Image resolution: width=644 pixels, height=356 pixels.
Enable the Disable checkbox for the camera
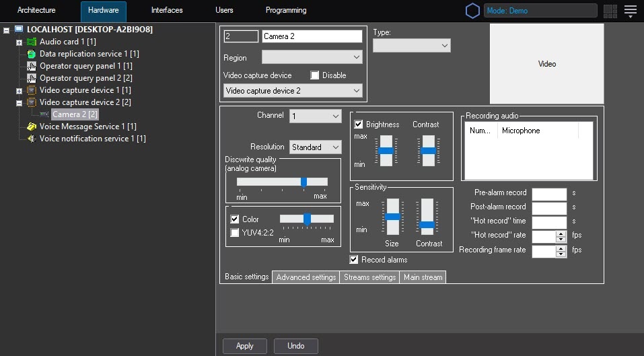coord(314,75)
